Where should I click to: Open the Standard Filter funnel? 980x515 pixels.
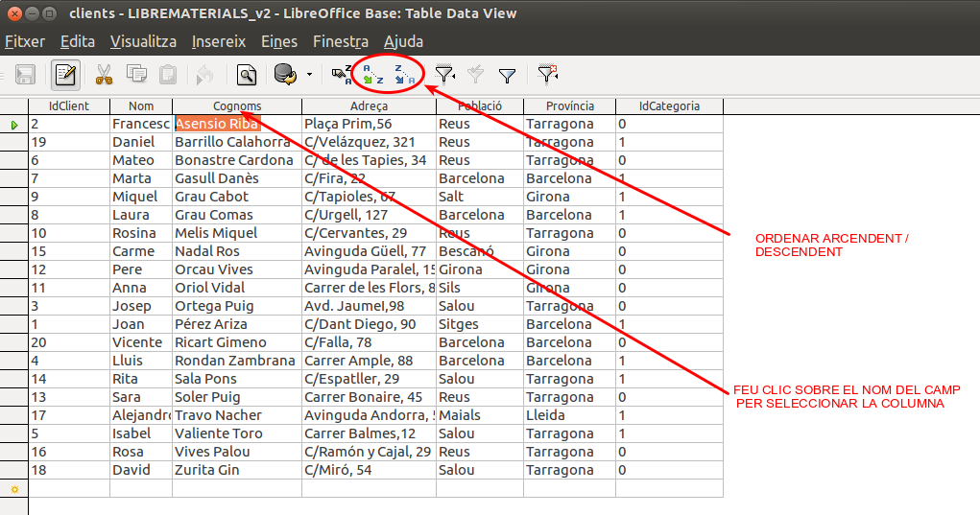tap(508, 74)
